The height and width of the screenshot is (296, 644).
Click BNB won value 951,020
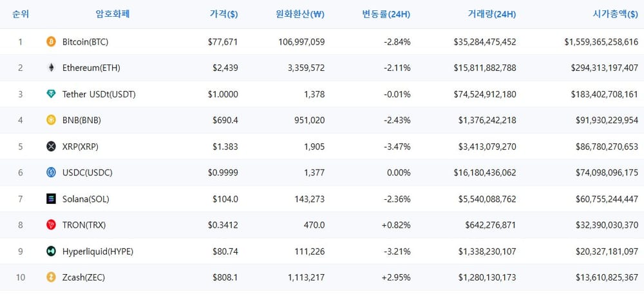click(x=310, y=120)
